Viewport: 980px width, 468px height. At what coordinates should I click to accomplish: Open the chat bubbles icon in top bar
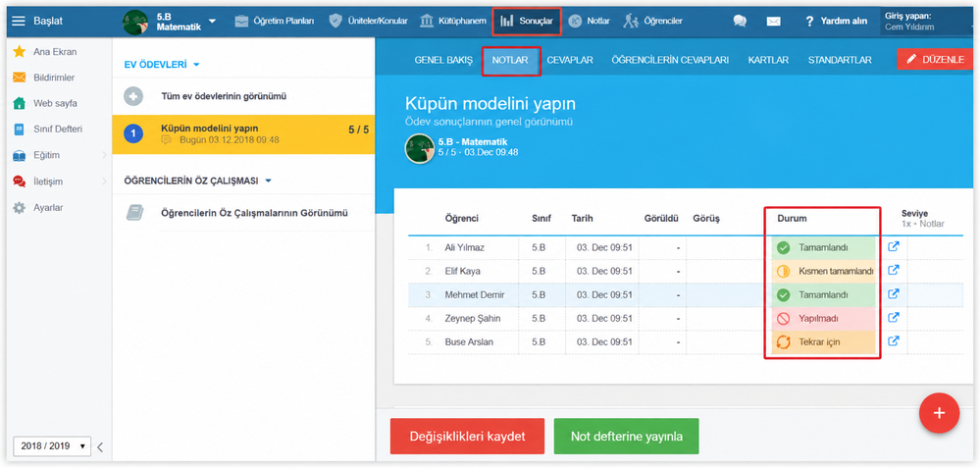click(x=740, y=22)
